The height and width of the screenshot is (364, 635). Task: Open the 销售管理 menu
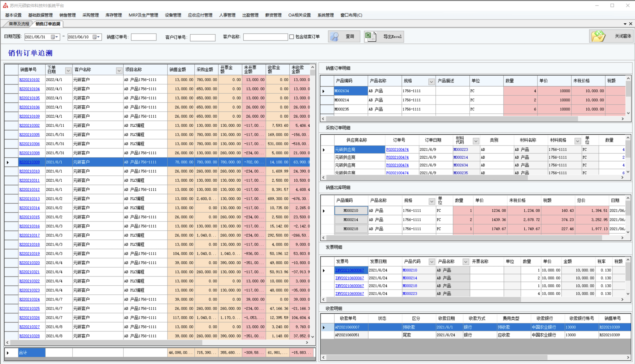[x=67, y=15]
